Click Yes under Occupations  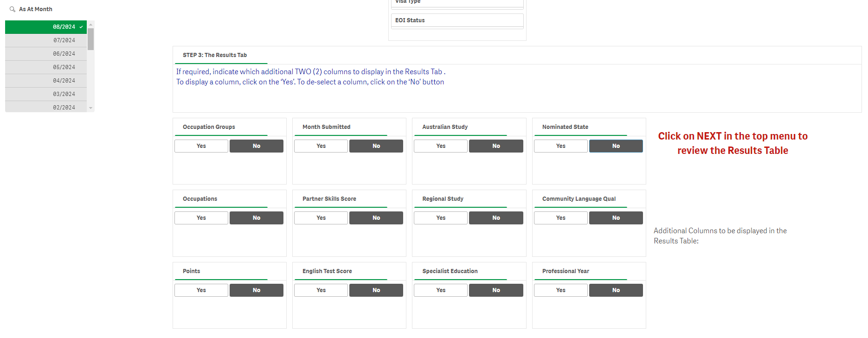[x=201, y=218]
